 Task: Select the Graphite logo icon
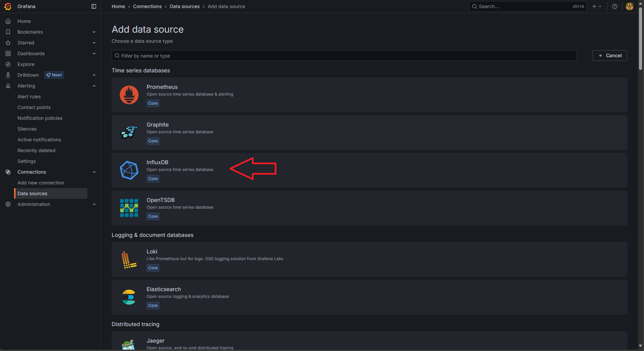(129, 133)
